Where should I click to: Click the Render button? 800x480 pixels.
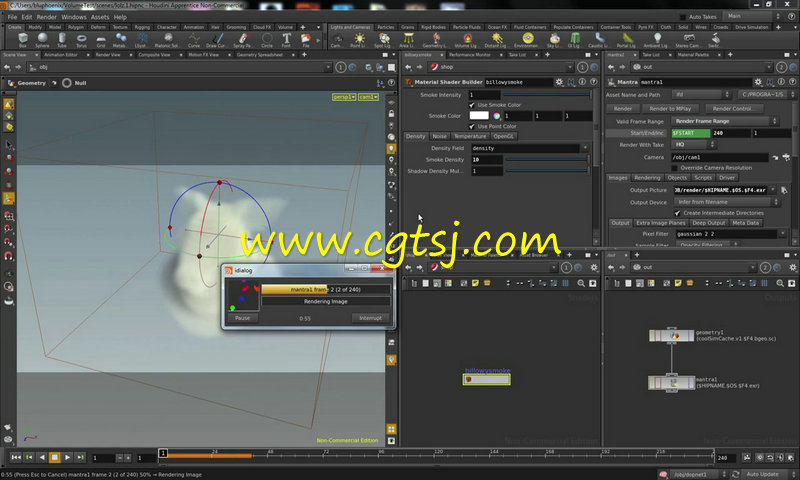(622, 109)
